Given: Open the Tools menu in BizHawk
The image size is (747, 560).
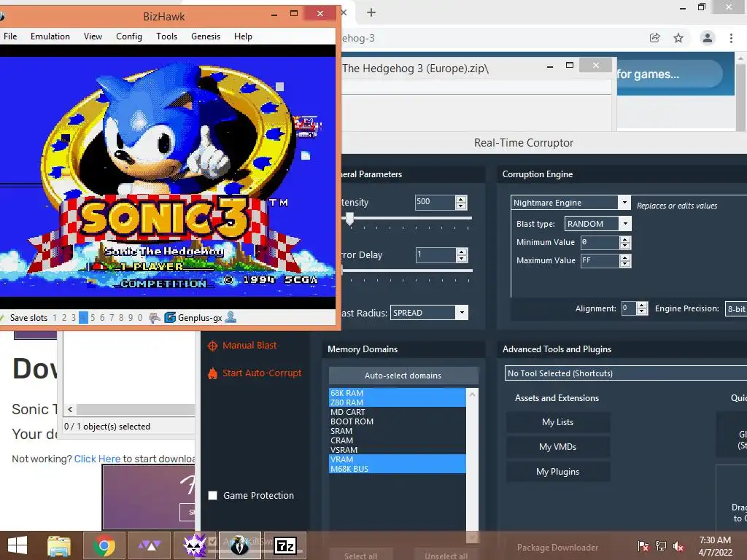Looking at the screenshot, I should click(x=167, y=36).
